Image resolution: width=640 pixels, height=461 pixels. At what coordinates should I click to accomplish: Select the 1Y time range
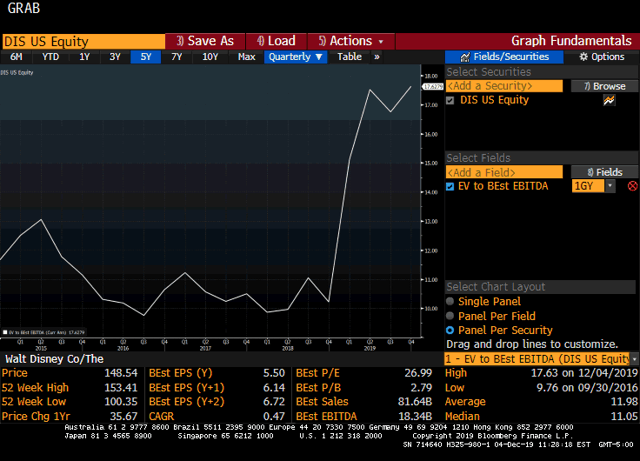[84, 57]
